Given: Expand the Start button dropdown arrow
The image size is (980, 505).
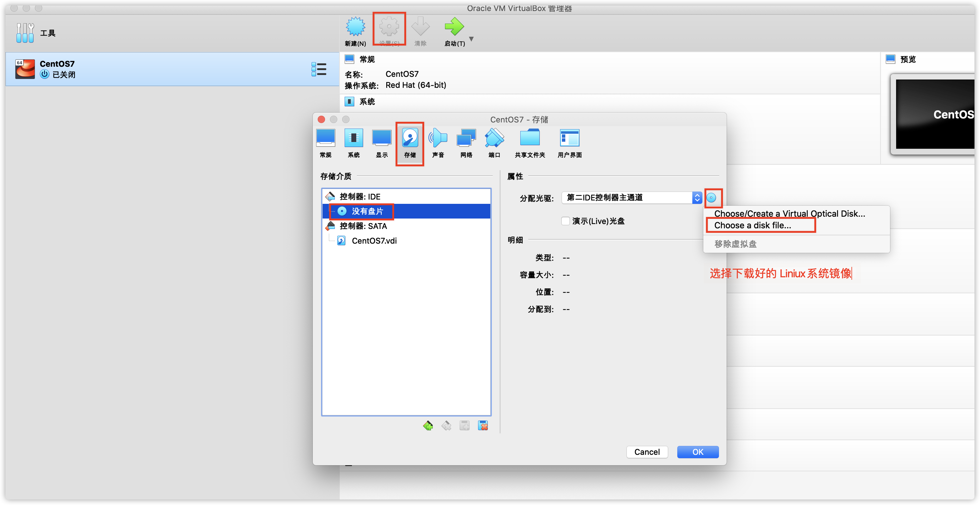Looking at the screenshot, I should coord(471,39).
